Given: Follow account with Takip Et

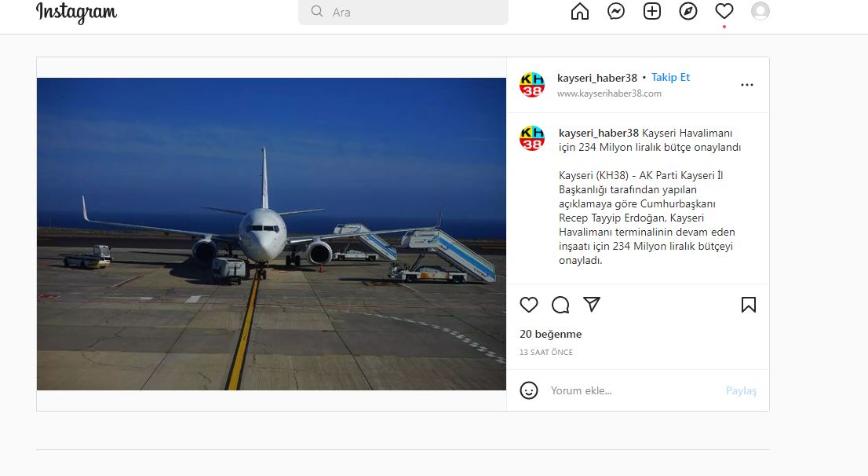Looking at the screenshot, I should point(670,77).
